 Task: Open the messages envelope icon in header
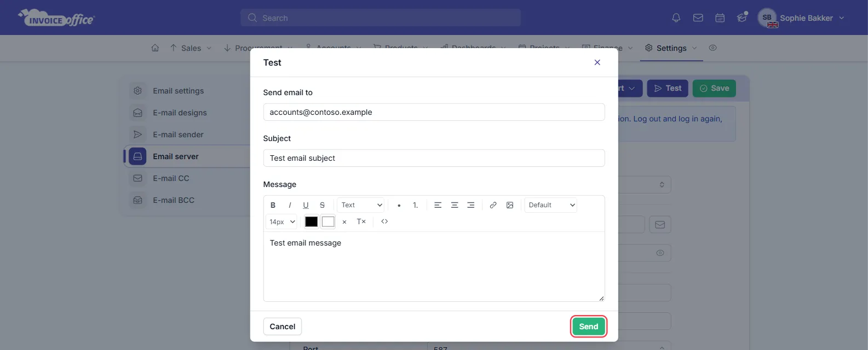(698, 18)
